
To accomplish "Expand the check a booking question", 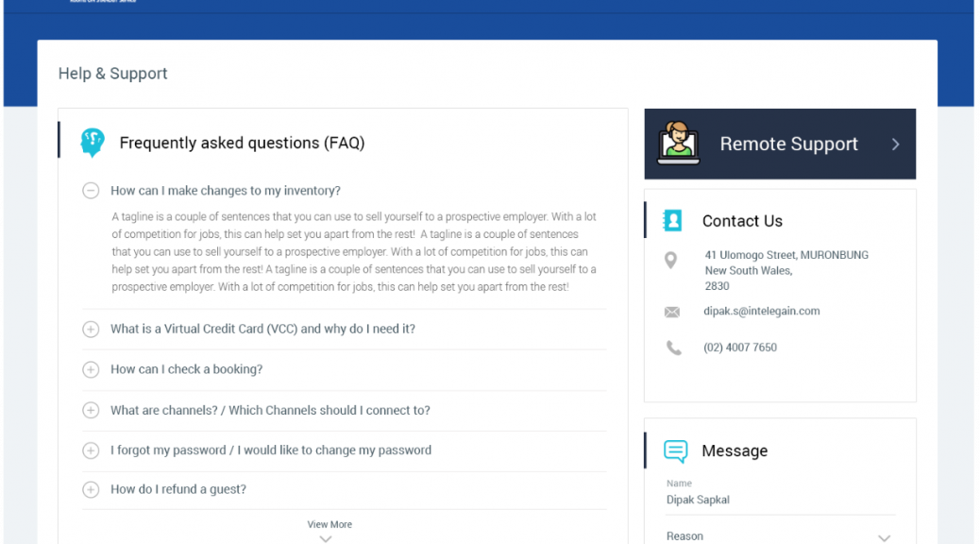I will coord(91,369).
